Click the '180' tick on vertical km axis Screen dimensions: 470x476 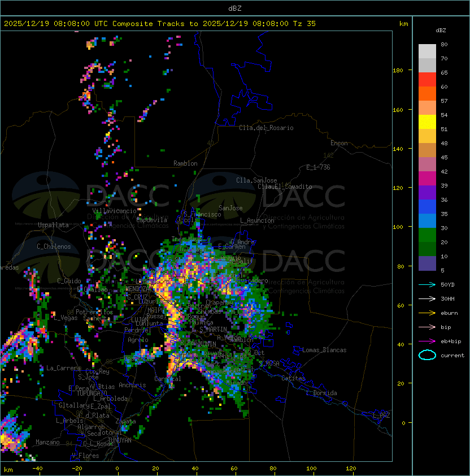click(398, 71)
